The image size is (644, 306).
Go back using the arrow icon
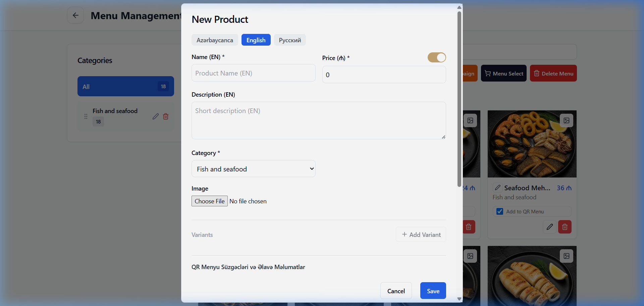pos(75,15)
